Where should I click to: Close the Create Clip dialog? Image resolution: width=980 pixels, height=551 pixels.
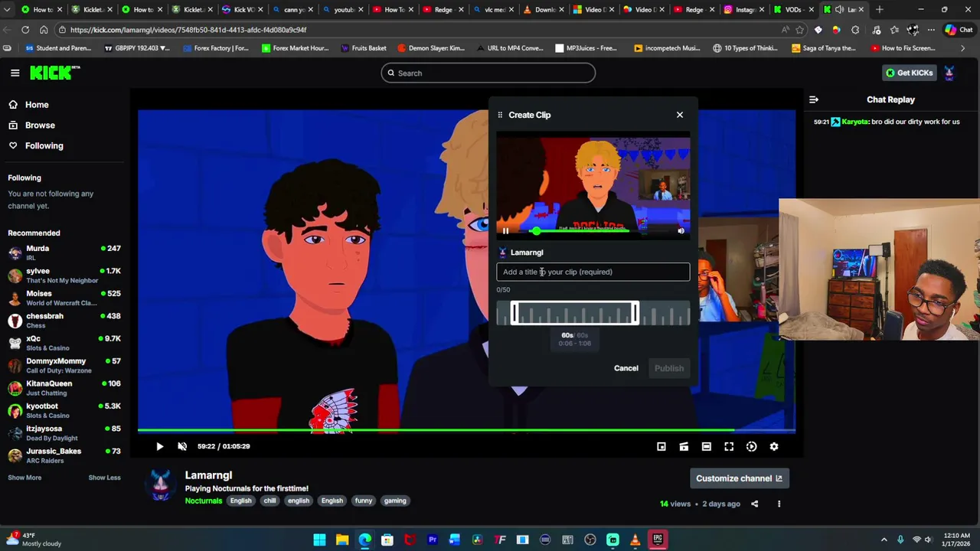[x=680, y=115]
